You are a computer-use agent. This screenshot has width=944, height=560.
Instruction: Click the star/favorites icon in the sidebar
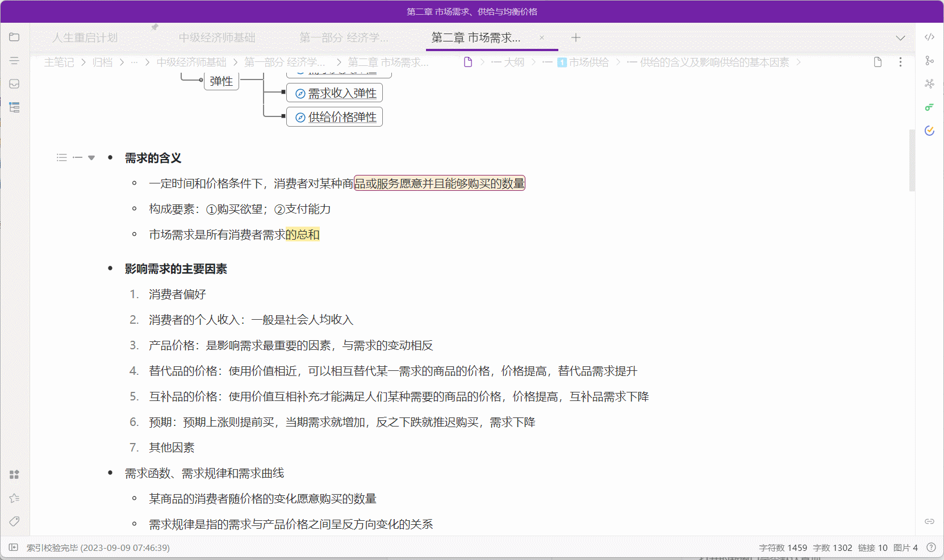click(x=14, y=498)
